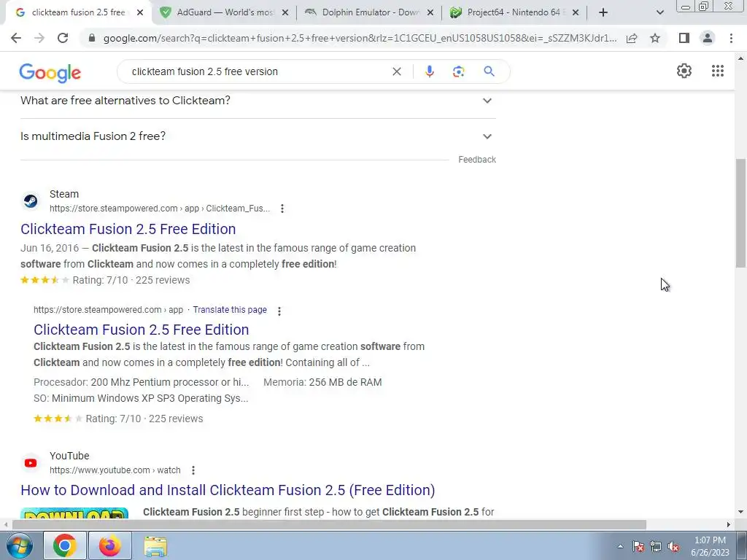Click 'Rating: 7/10 · 225 reviews' under Steam
Viewport: 747px width, 560px height.
tap(131, 280)
